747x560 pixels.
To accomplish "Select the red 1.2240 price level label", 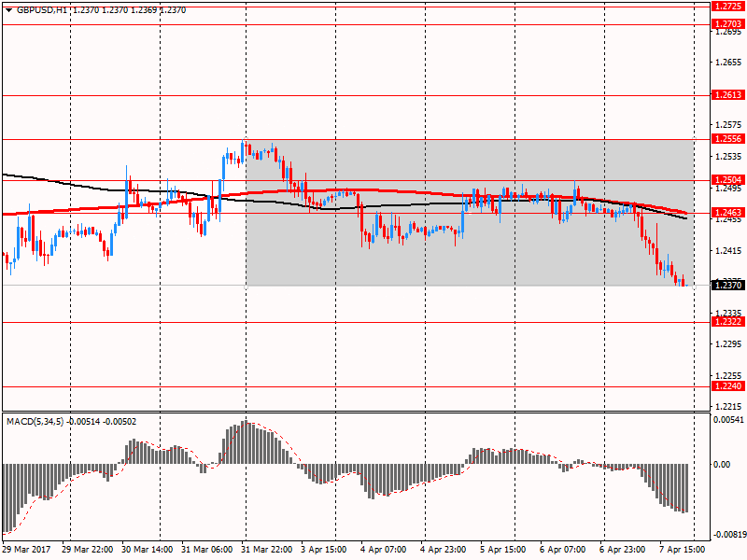I will tap(728, 385).
